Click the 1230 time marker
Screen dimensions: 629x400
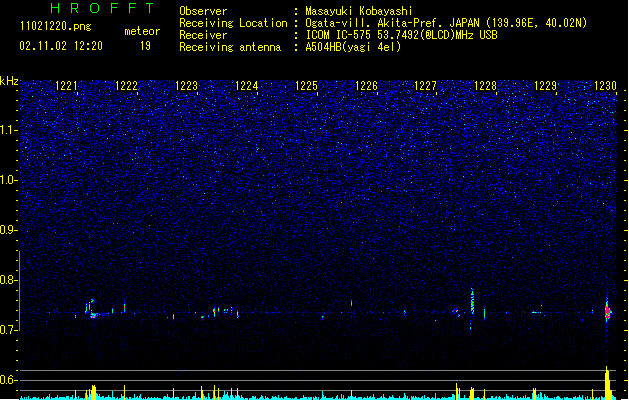point(605,86)
